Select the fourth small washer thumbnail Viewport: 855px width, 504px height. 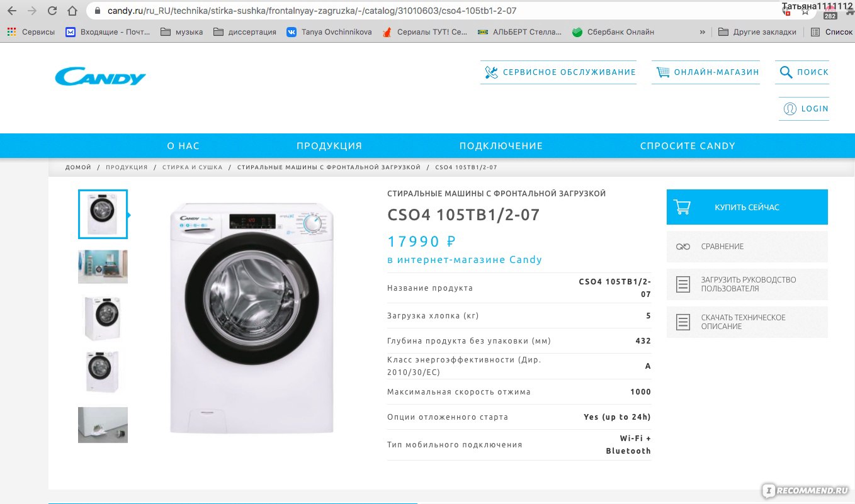[103, 371]
